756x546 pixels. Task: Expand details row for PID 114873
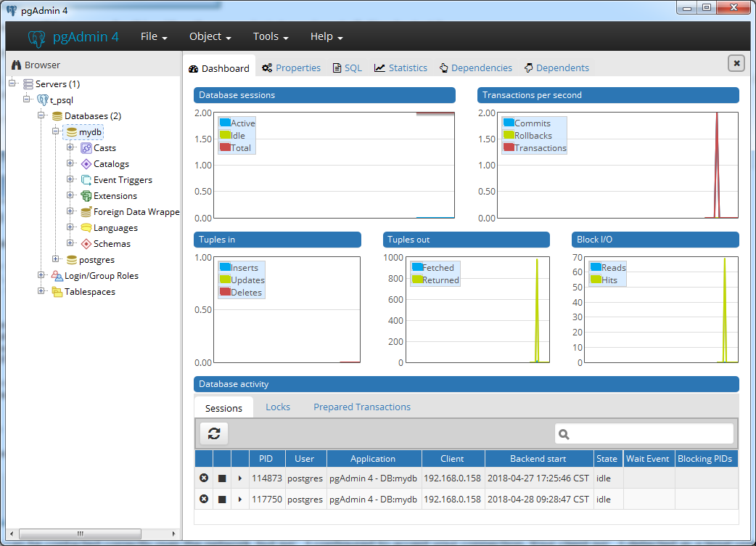[x=239, y=478]
